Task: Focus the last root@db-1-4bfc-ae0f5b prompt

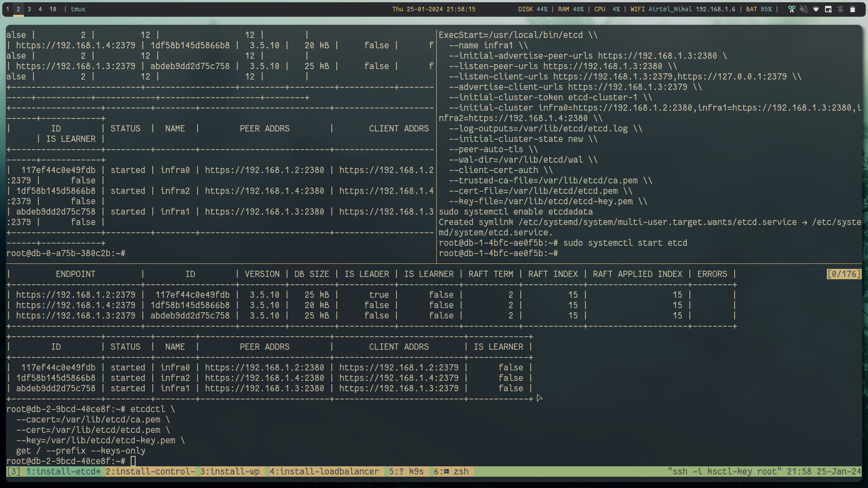Action: pyautogui.click(x=498, y=253)
